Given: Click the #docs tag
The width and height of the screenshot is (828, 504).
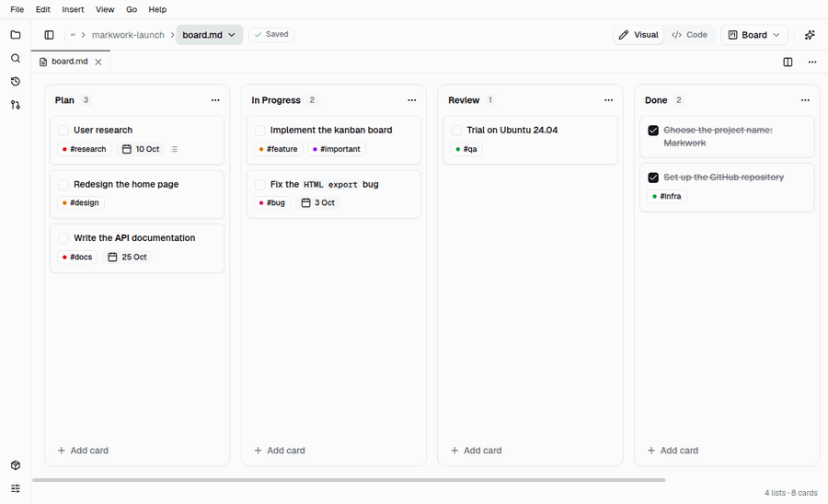Looking at the screenshot, I should coord(77,257).
